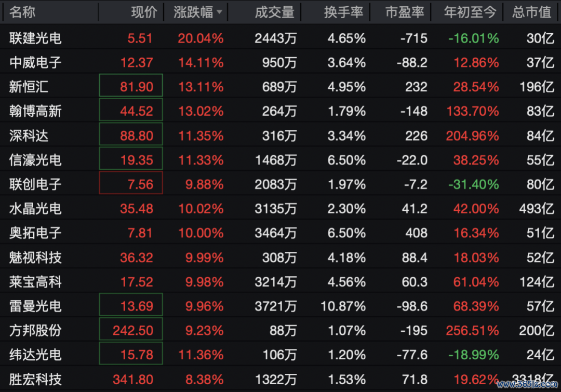
Task: Open the 水晶光电 stock entry
Action: (x=280, y=208)
